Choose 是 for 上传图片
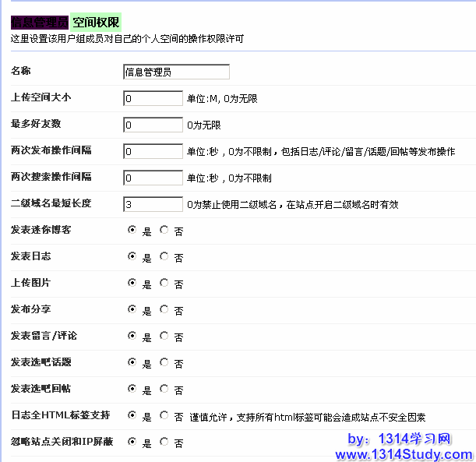 click(132, 284)
